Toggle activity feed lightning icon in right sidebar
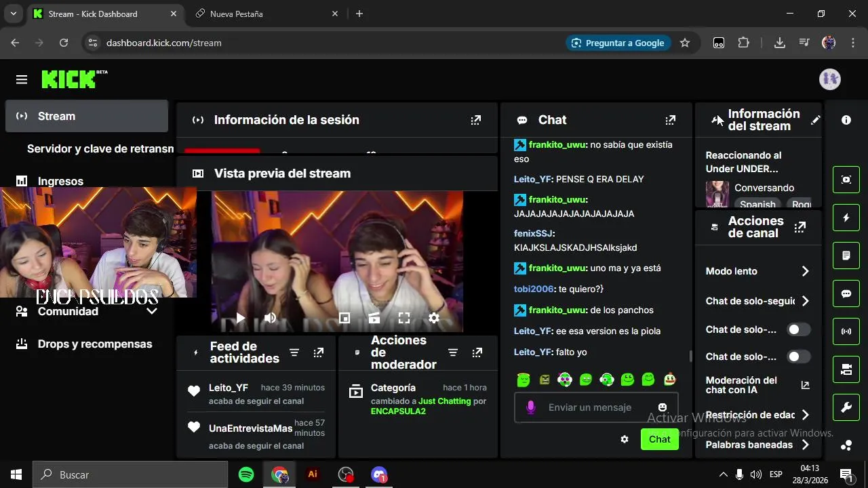 [x=846, y=218]
